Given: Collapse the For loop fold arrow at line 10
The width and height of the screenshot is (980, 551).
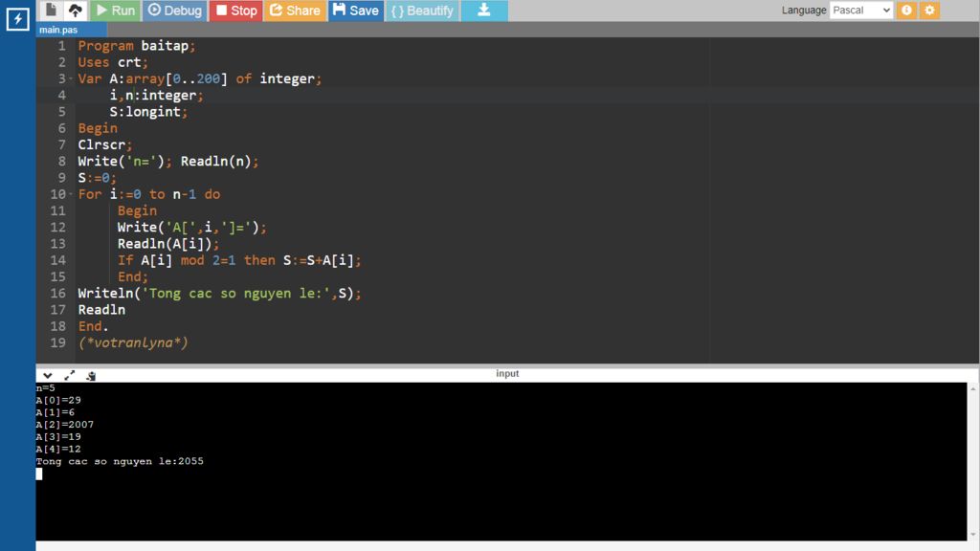Looking at the screenshot, I should click(71, 194).
